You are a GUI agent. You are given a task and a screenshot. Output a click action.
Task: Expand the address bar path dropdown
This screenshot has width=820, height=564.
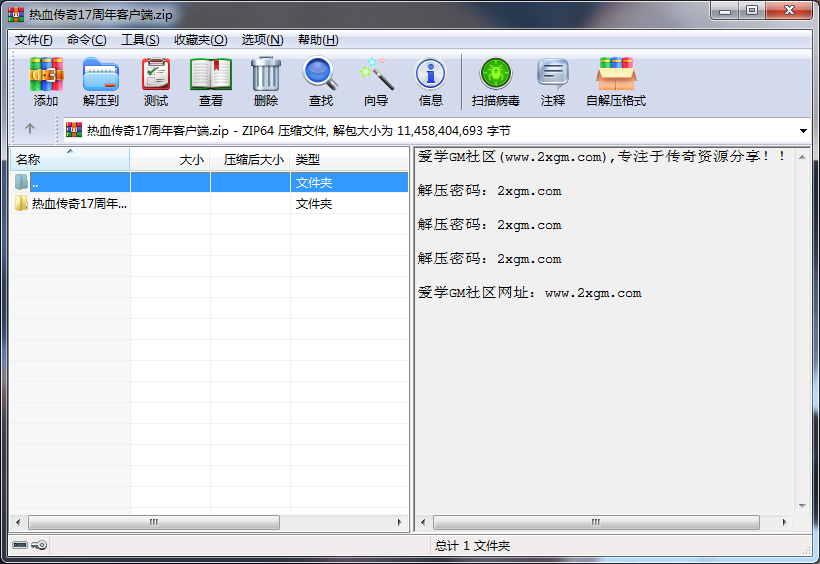[x=803, y=130]
